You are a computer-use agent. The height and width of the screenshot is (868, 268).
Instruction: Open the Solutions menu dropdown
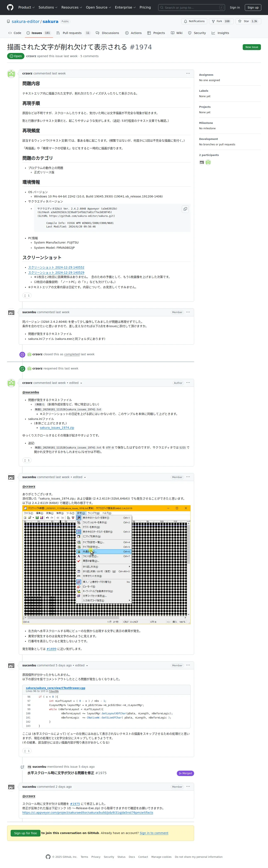pyautogui.click(x=48, y=8)
